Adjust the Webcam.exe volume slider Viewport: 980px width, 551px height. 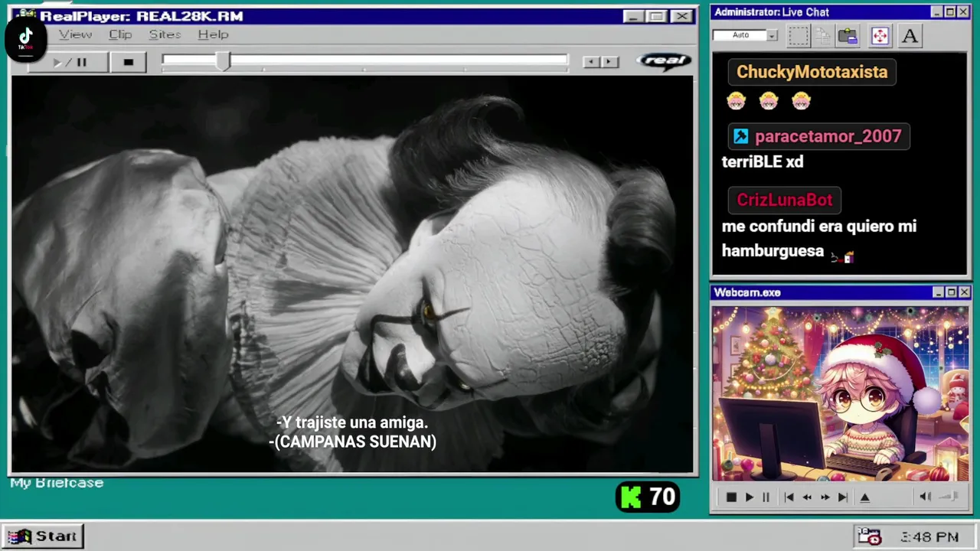tap(949, 497)
